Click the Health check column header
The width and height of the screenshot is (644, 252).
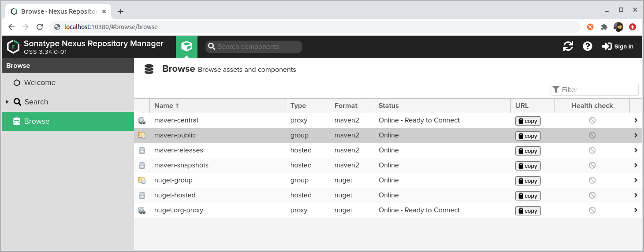[x=592, y=106]
